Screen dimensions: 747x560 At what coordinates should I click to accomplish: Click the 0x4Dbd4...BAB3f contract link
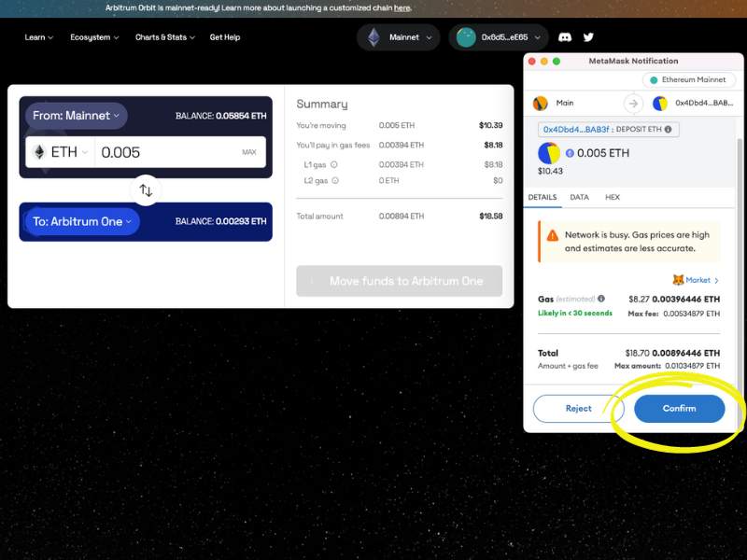576,129
